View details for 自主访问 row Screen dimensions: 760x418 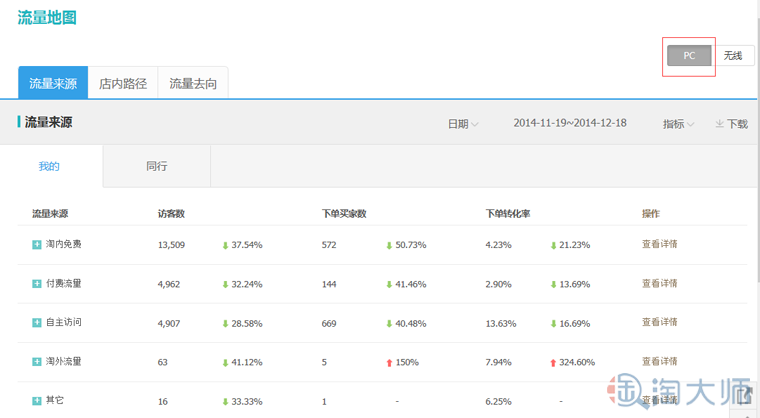click(660, 322)
